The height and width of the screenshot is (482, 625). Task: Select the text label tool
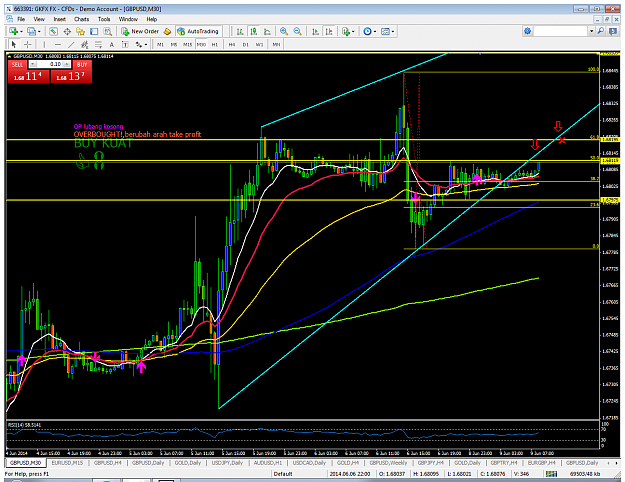coord(125,45)
